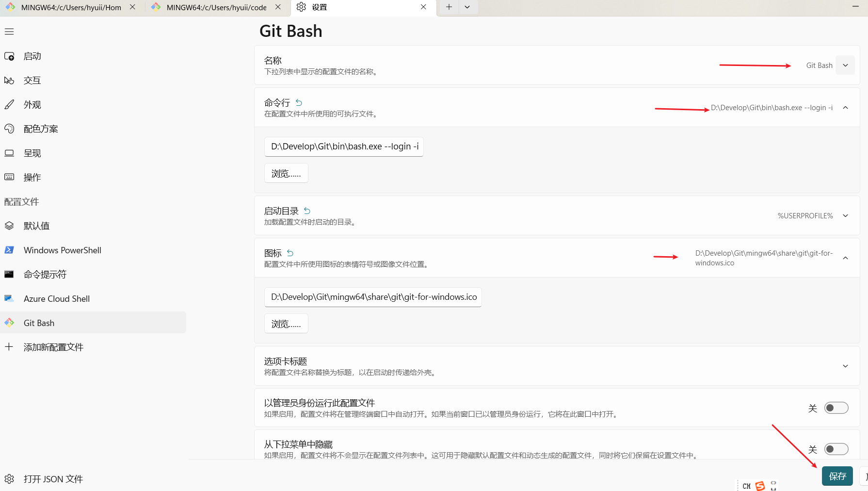
Task: Click the PowerShell icon in sidebar
Action: (x=9, y=250)
